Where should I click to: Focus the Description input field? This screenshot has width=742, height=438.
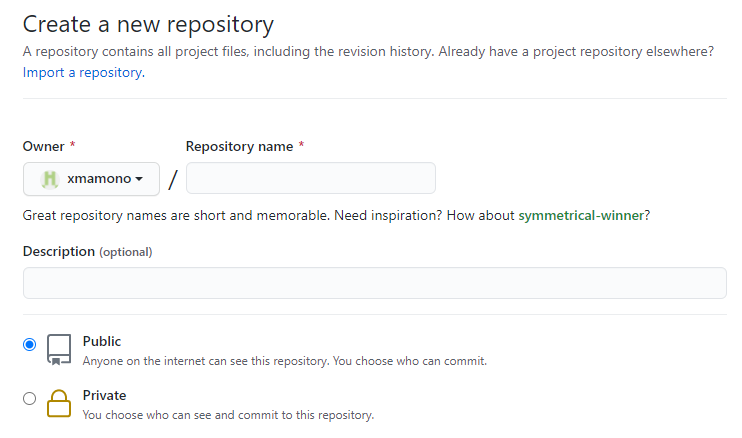375,283
